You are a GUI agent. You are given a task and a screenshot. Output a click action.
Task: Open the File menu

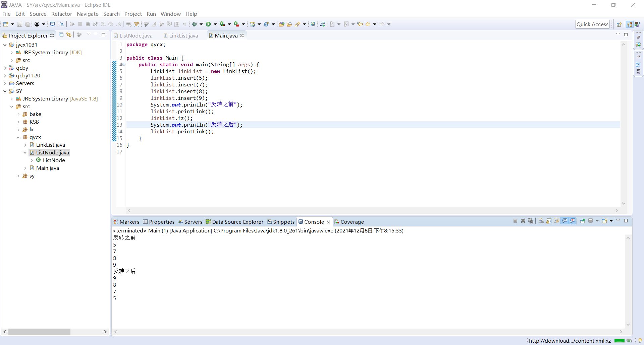6,14
